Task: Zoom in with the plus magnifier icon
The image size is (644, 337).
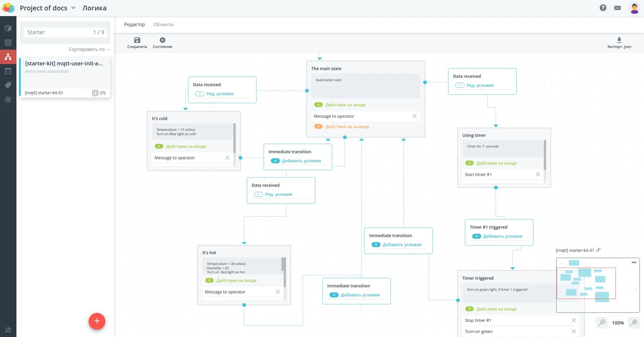Action: click(634, 323)
